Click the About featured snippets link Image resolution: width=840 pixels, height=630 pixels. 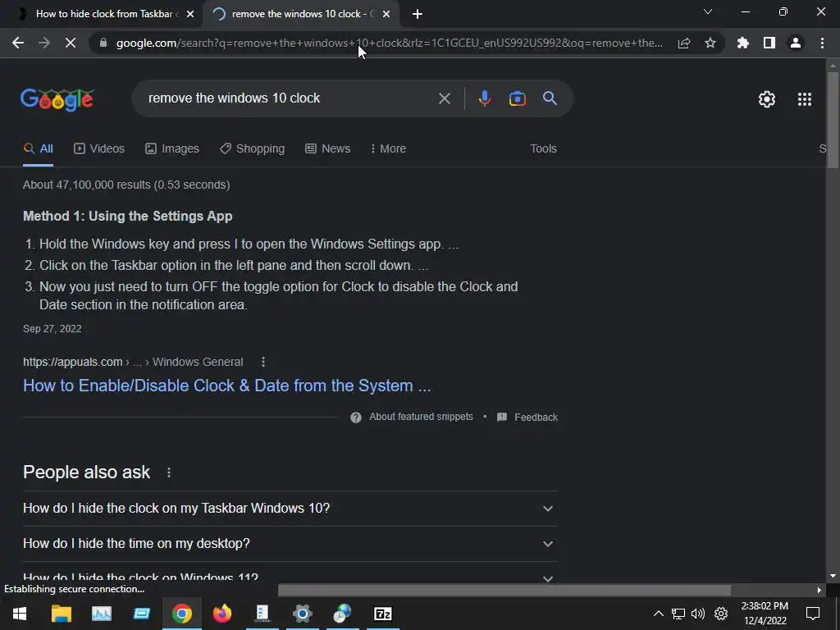point(421,417)
